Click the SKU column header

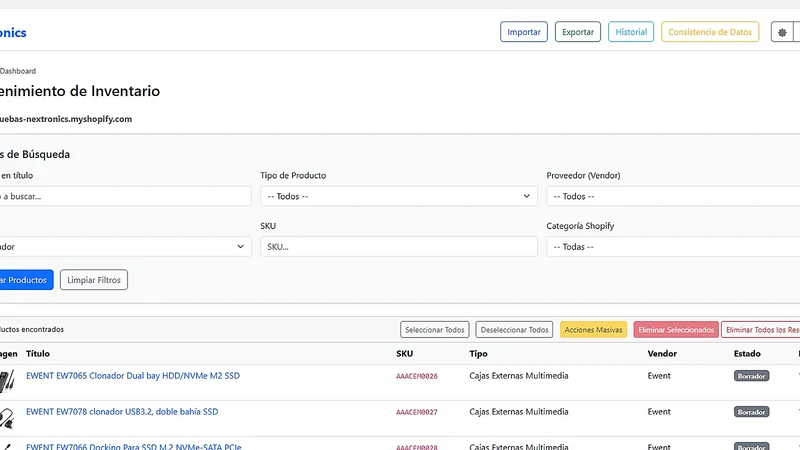405,354
